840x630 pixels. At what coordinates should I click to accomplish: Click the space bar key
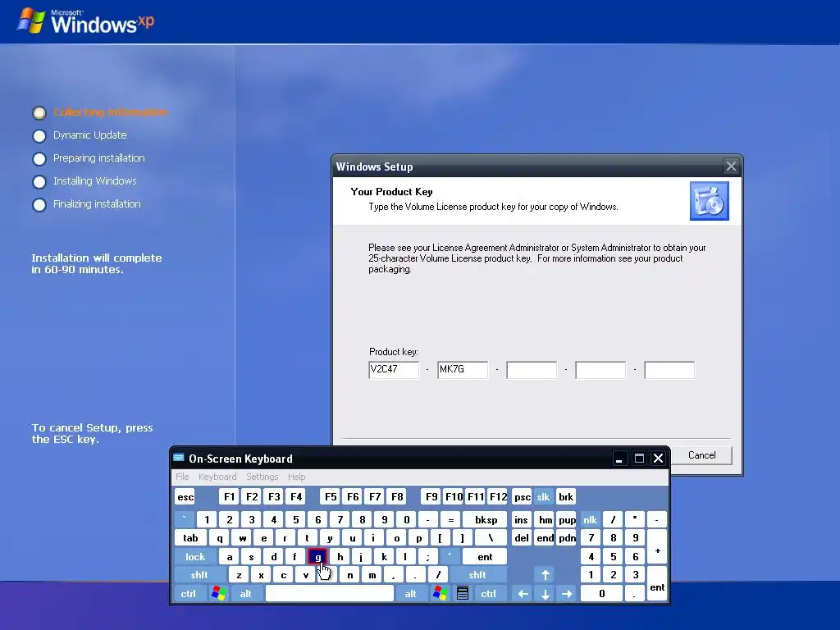tap(330, 594)
